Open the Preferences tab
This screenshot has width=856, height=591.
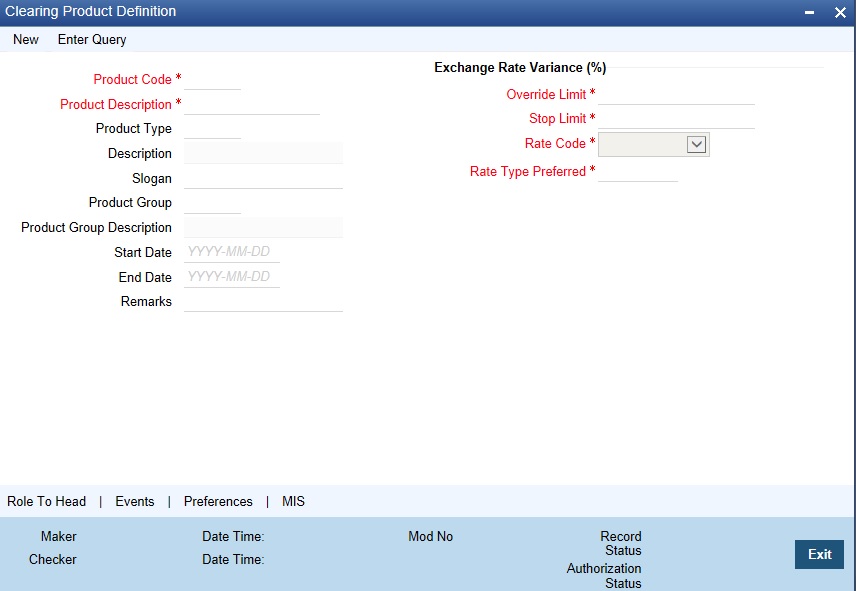point(218,501)
